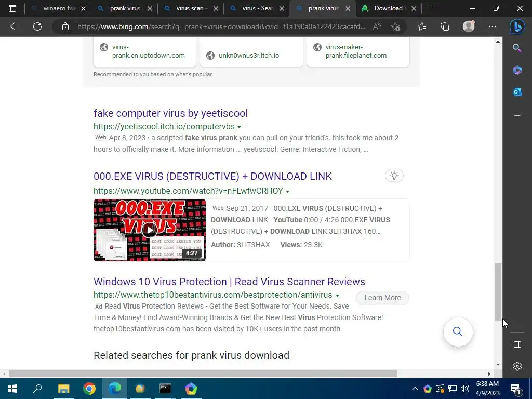This screenshot has width=532, height=399.
Task: Show hidden system tray icons chevron
Action: tap(415, 389)
